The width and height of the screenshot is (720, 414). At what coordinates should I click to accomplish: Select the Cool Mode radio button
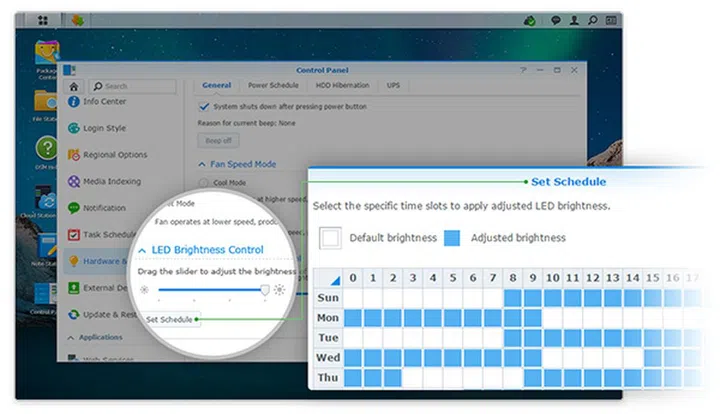(x=203, y=183)
